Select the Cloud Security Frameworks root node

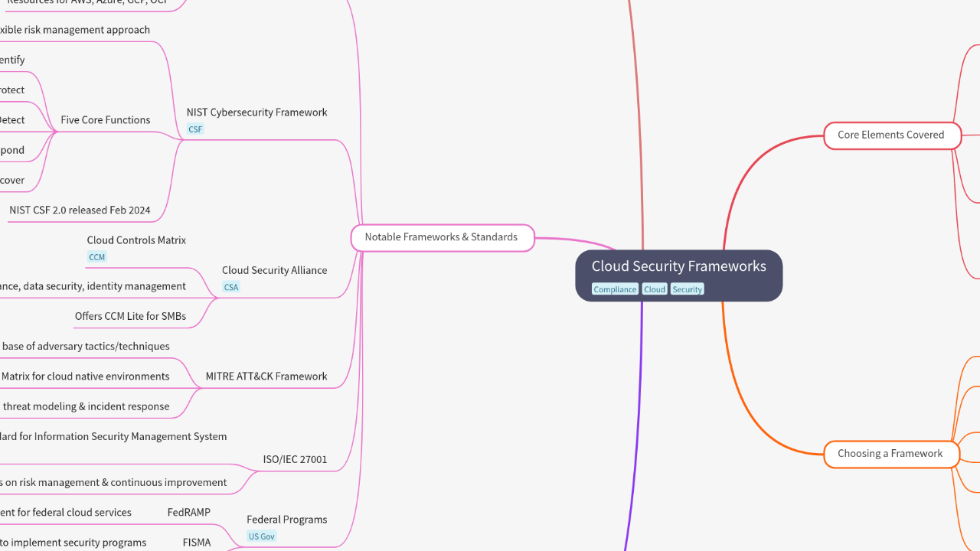(678, 266)
